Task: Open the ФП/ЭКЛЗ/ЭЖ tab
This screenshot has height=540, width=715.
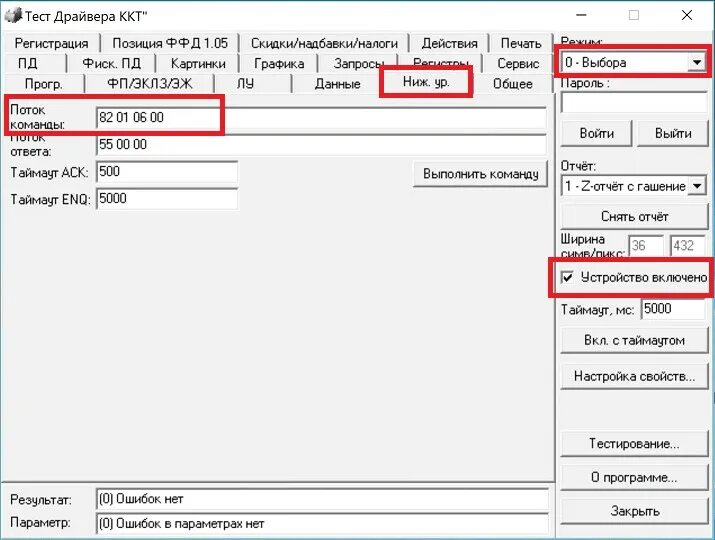Action: [x=150, y=84]
